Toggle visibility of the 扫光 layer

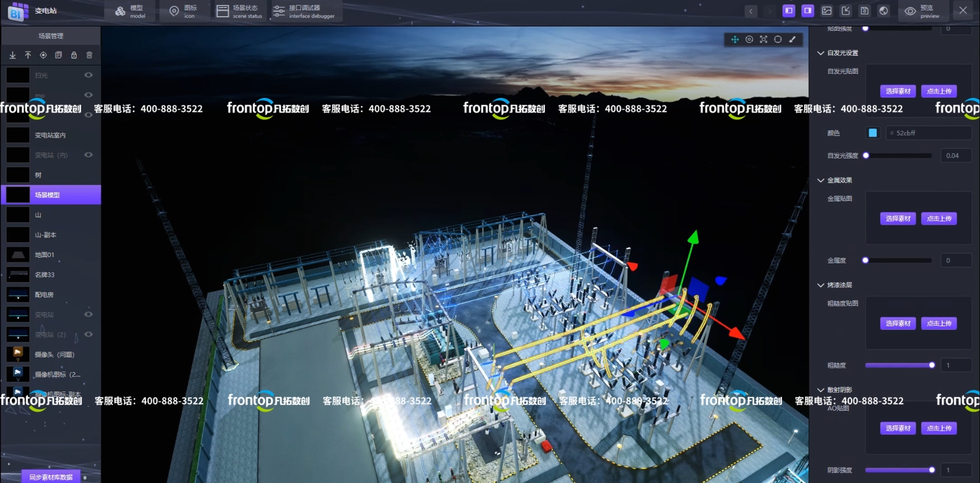(x=89, y=75)
